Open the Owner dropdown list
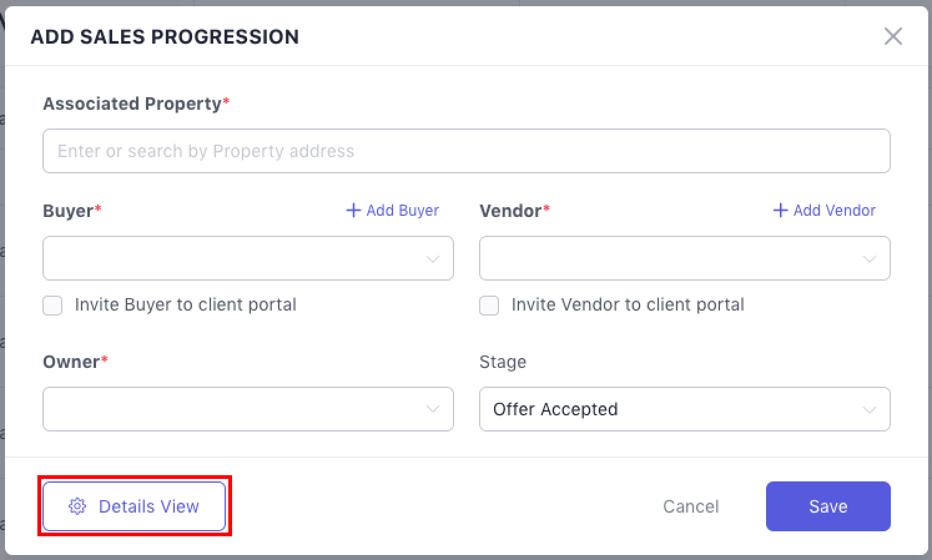Image resolution: width=932 pixels, height=560 pixels. (x=237, y=409)
